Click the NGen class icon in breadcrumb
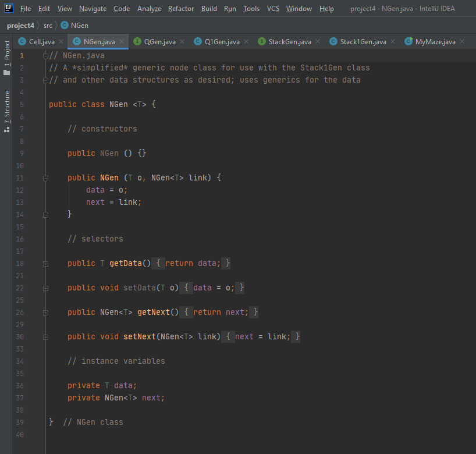The image size is (476, 454). pos(65,25)
